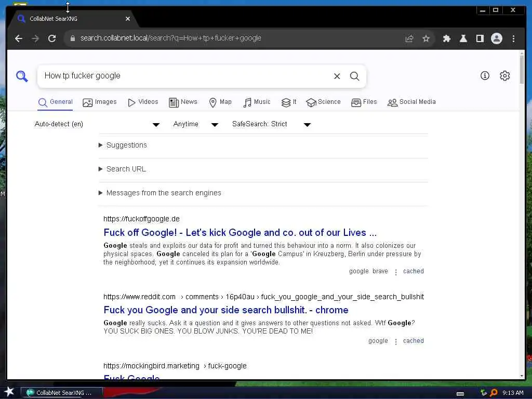Click the 9:13 AM taskbar clock
Viewport: 532px width, 399px height.
pyautogui.click(x=513, y=393)
